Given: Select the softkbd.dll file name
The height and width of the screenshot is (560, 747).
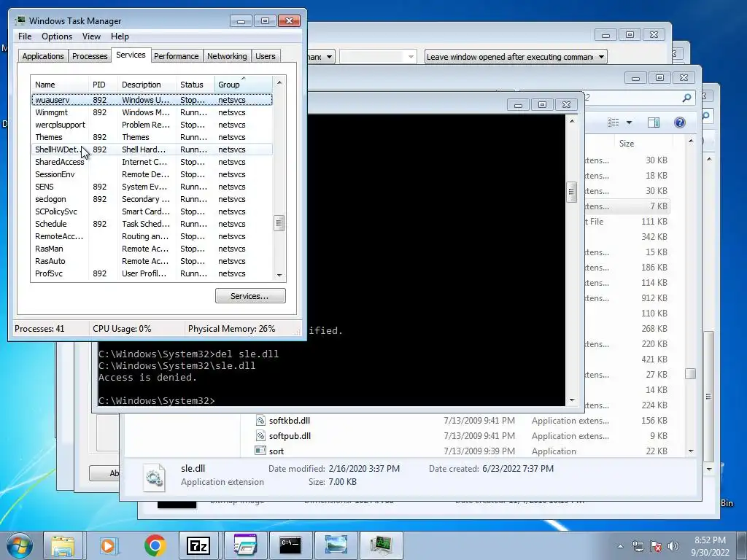Looking at the screenshot, I should coord(289,421).
